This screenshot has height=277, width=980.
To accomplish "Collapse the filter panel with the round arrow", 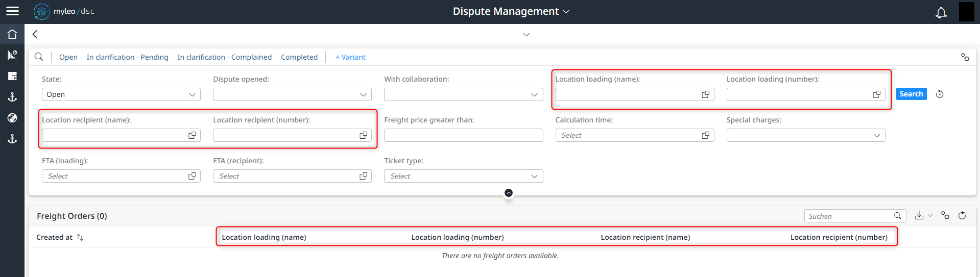I will click(x=509, y=193).
